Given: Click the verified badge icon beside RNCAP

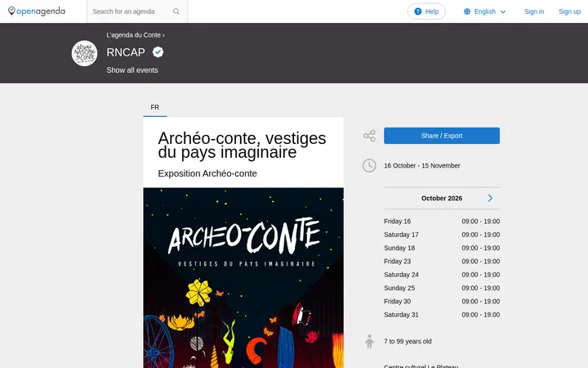Looking at the screenshot, I should point(158,52).
